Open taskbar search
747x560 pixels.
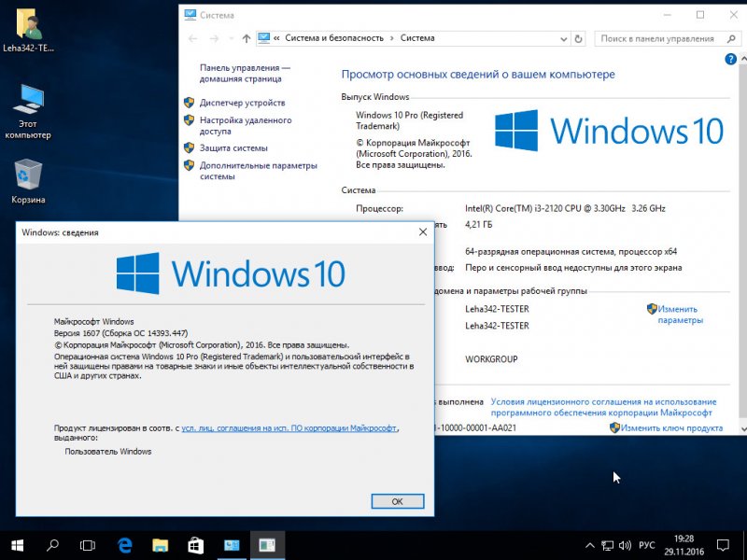tap(52, 545)
